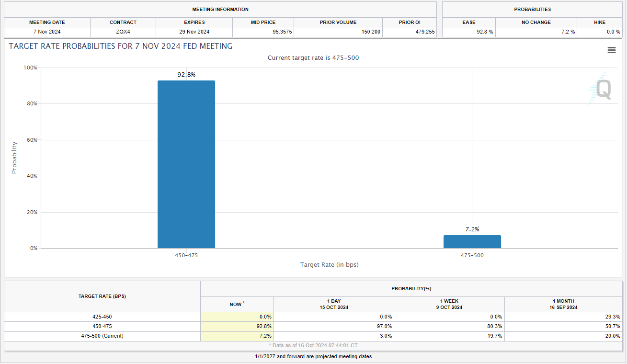The width and height of the screenshot is (627, 364).
Task: Click the ZQX4 contract cell
Action: [x=123, y=32]
